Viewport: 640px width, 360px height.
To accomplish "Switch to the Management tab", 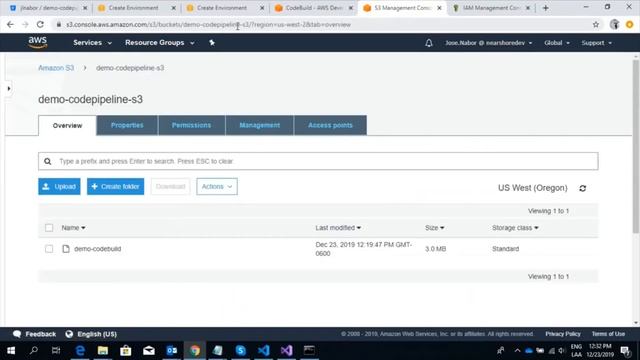I will pyautogui.click(x=260, y=125).
